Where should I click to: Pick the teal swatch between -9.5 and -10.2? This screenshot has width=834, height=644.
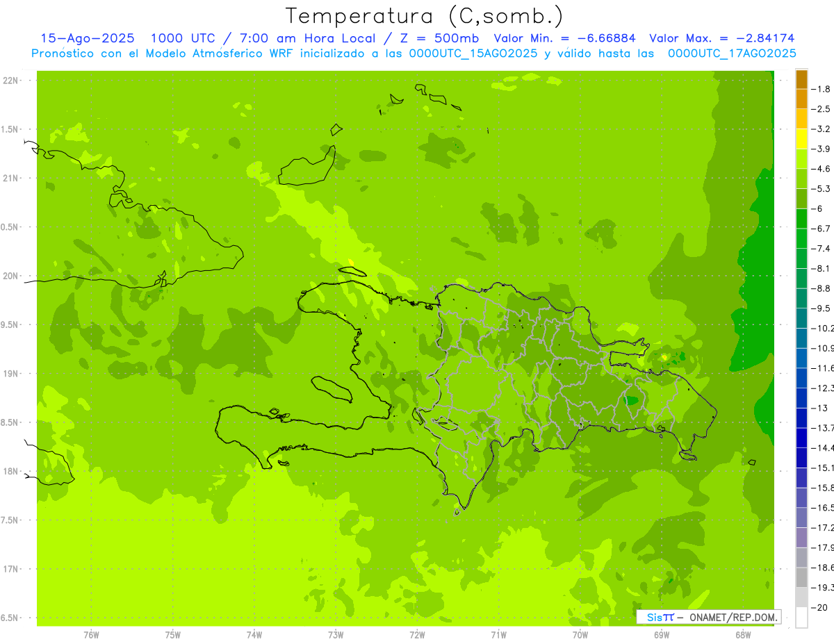tap(801, 318)
